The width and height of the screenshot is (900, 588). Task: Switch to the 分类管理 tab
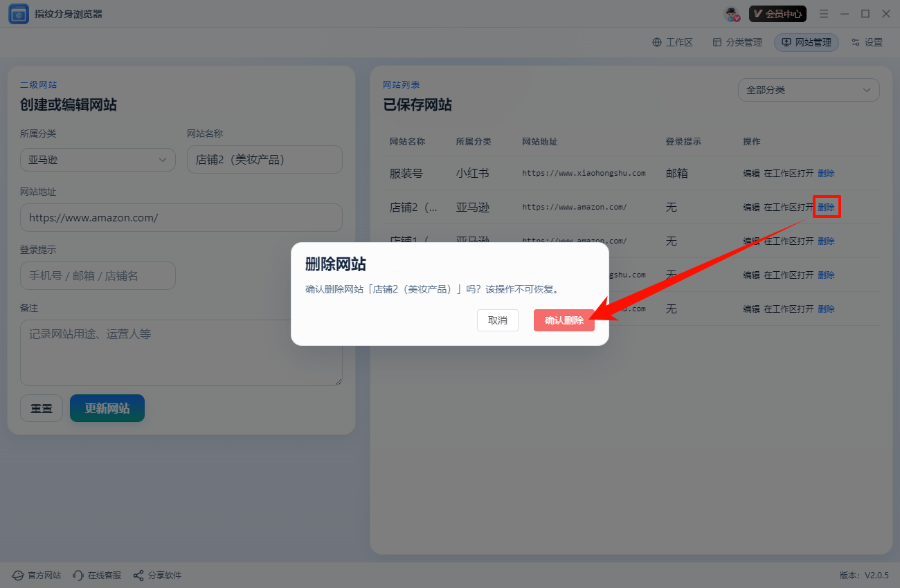click(x=737, y=42)
